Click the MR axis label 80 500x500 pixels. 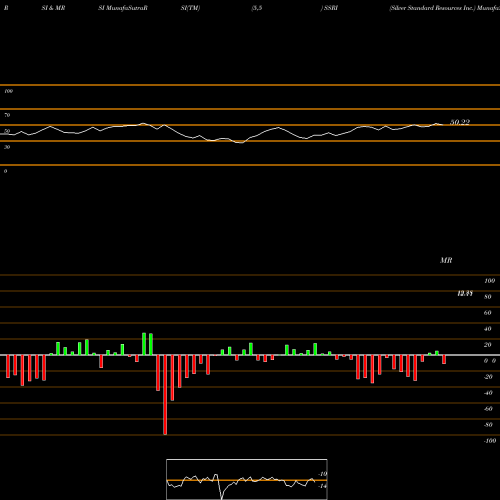488,297
